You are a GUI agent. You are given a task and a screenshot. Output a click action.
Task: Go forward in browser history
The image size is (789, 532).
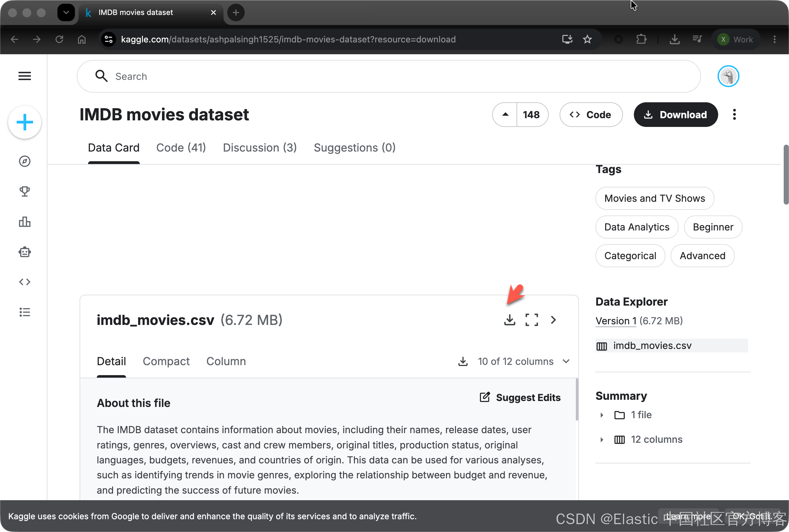[x=37, y=39]
